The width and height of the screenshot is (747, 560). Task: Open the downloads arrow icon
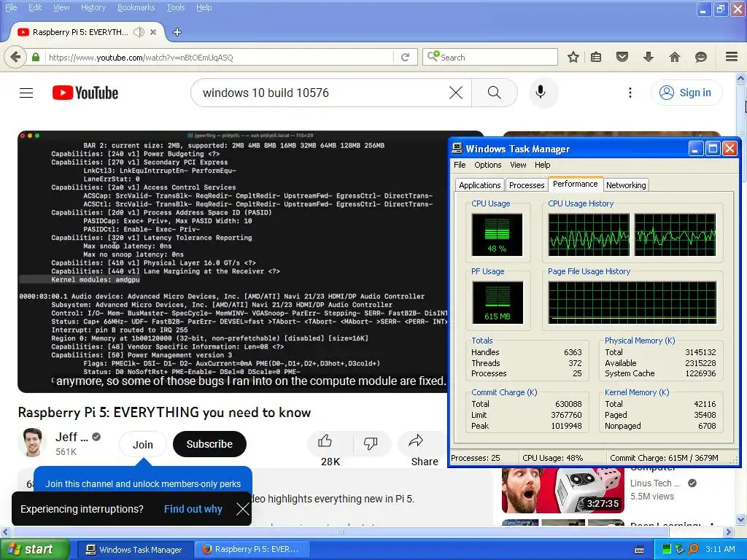649,57
